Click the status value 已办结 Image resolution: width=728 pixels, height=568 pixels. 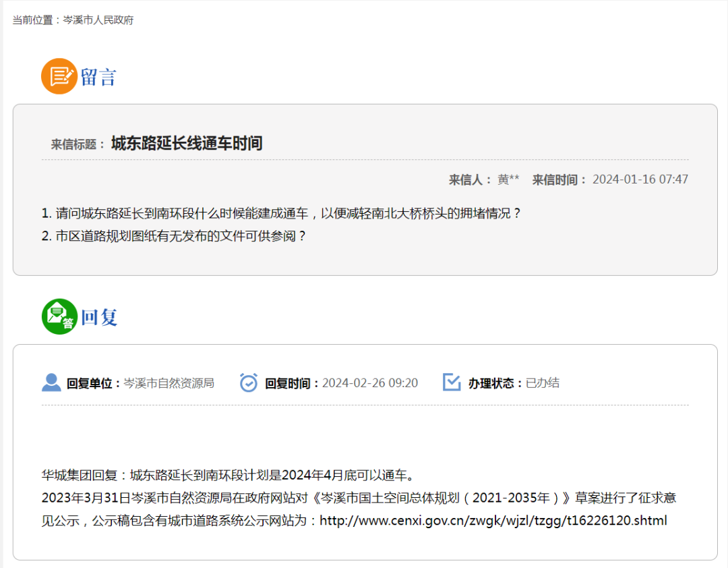click(x=543, y=383)
